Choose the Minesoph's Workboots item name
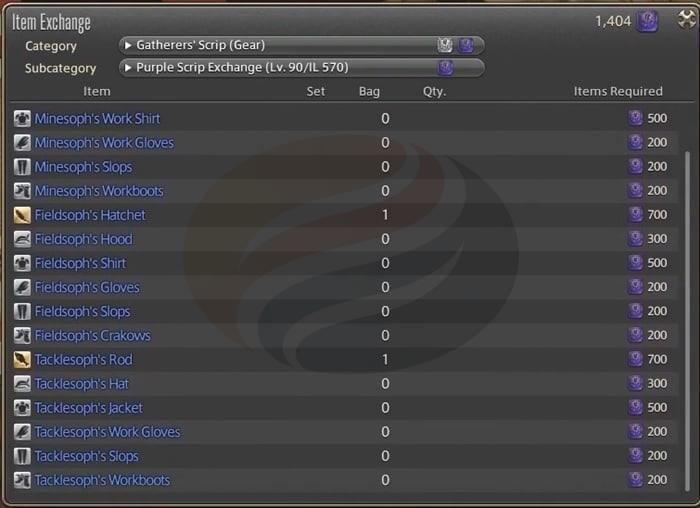Viewport: 700px width, 508px height. (x=99, y=191)
